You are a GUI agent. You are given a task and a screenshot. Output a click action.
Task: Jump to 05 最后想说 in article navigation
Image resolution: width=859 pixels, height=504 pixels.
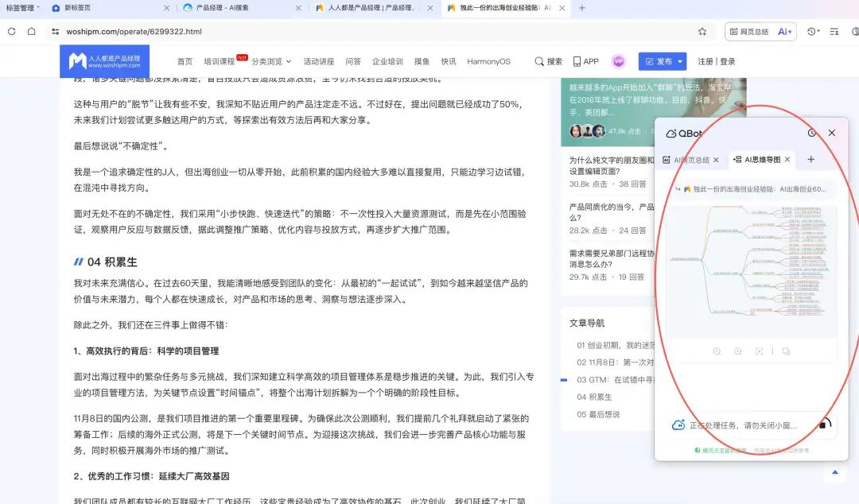point(598,414)
